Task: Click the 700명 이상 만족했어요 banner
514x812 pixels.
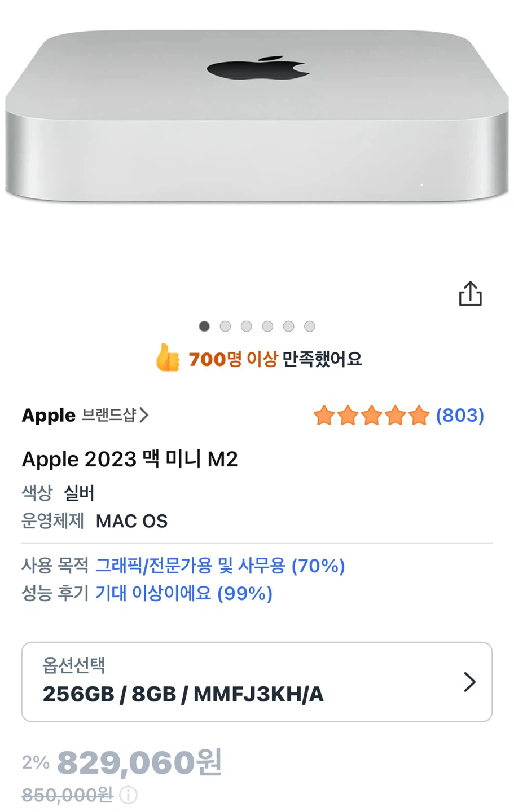Action: [259, 358]
